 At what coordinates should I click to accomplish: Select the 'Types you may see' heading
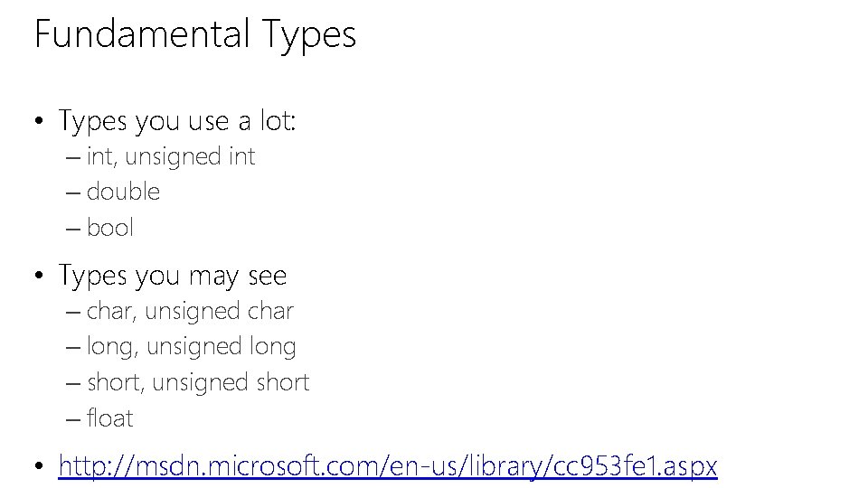point(173,277)
